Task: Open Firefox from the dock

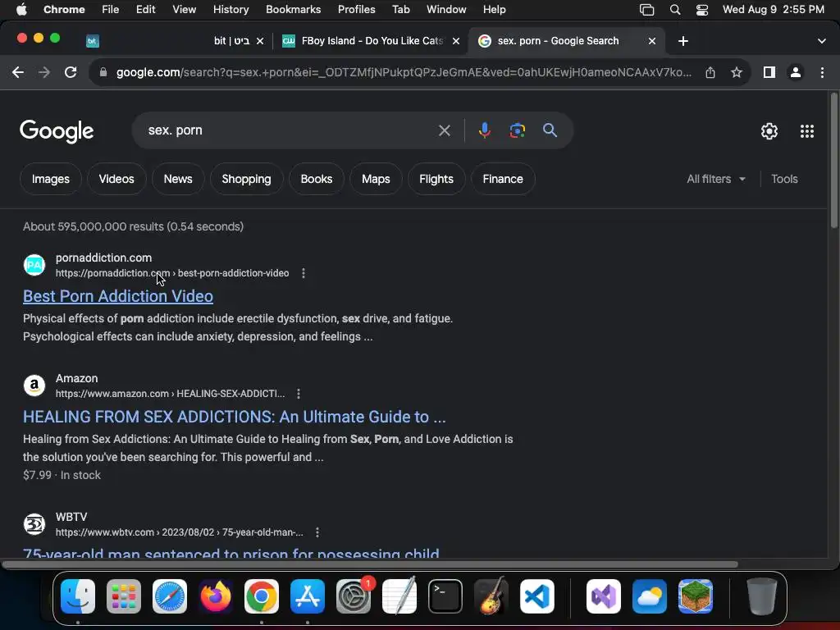Action: click(216, 596)
